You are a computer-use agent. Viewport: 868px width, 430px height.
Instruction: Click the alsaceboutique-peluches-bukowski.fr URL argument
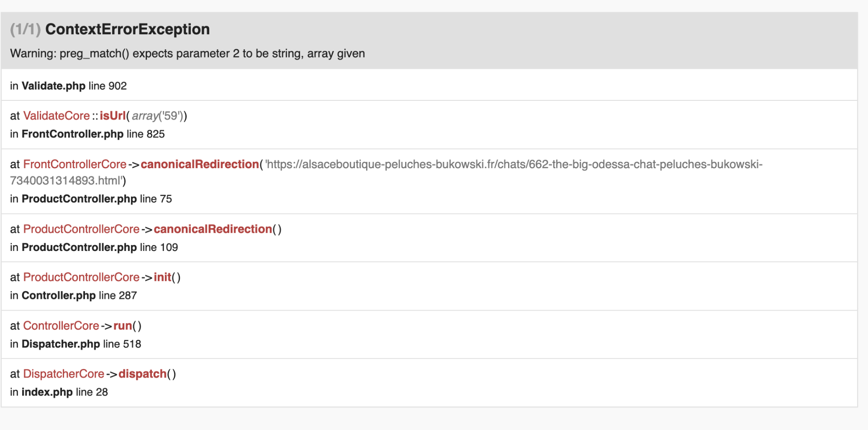pos(386,172)
